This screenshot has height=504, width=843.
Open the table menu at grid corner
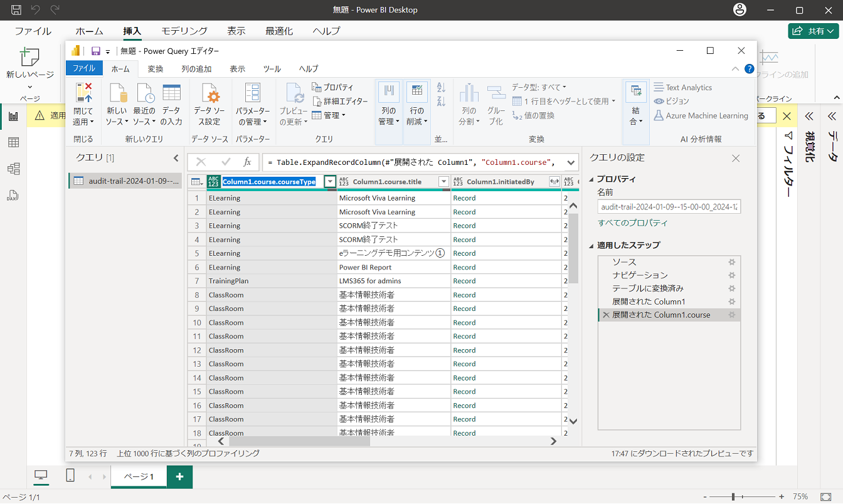click(197, 182)
